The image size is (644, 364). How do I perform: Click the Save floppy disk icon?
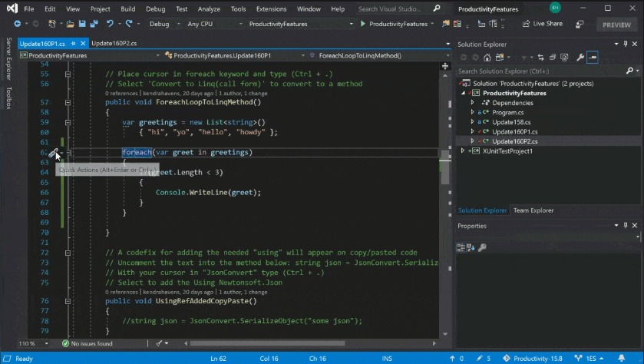(x=82, y=24)
